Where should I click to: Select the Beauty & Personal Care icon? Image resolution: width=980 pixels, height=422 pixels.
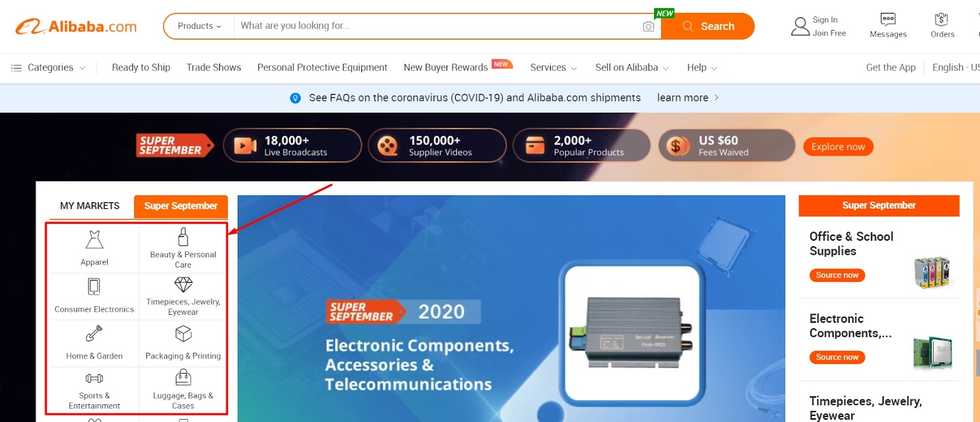[x=183, y=236]
